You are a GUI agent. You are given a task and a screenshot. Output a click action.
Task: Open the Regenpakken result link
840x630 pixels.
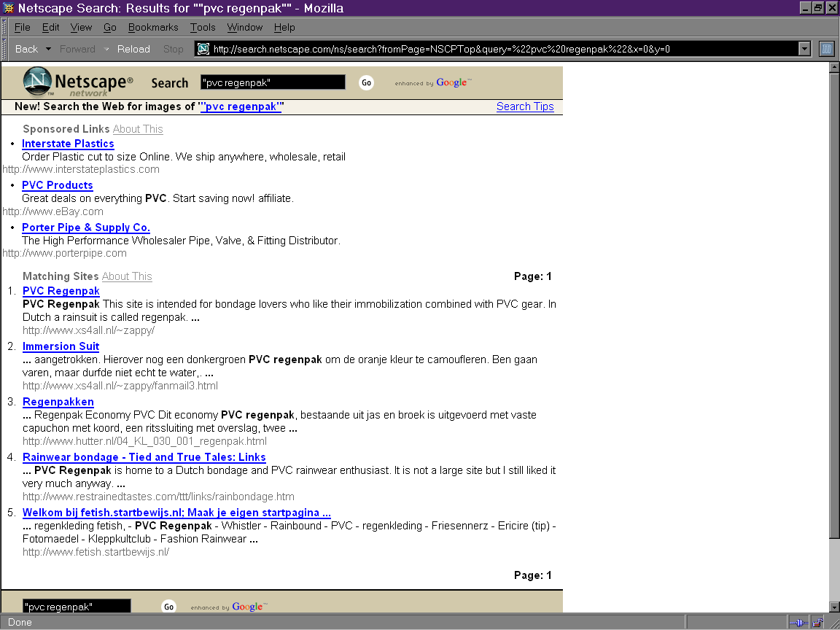click(x=58, y=402)
